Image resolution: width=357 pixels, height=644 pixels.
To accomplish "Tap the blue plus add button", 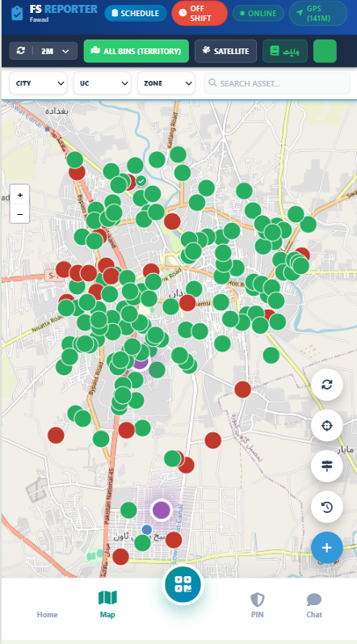I will click(x=327, y=548).
